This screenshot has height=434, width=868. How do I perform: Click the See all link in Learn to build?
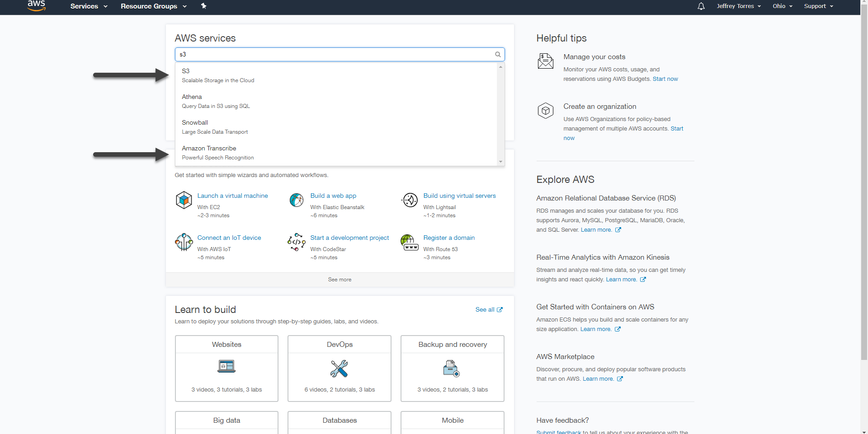tap(485, 310)
